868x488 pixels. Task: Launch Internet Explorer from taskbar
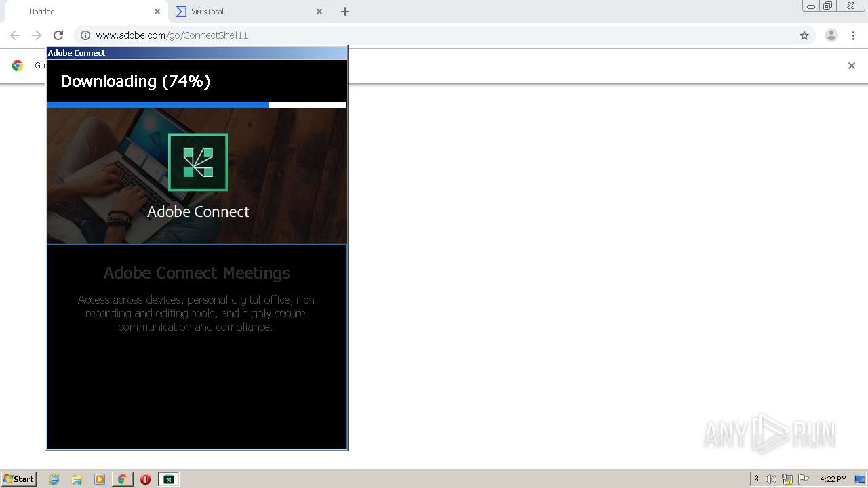[54, 479]
